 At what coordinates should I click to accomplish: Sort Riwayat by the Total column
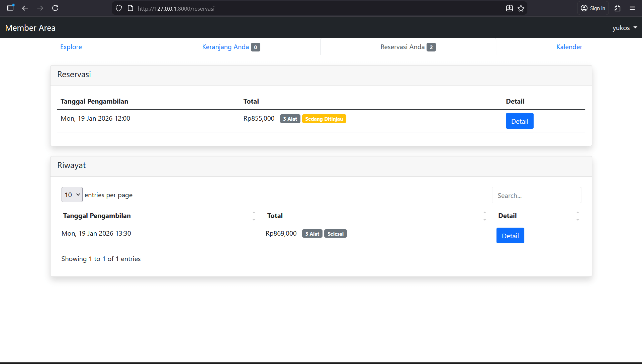coord(377,216)
